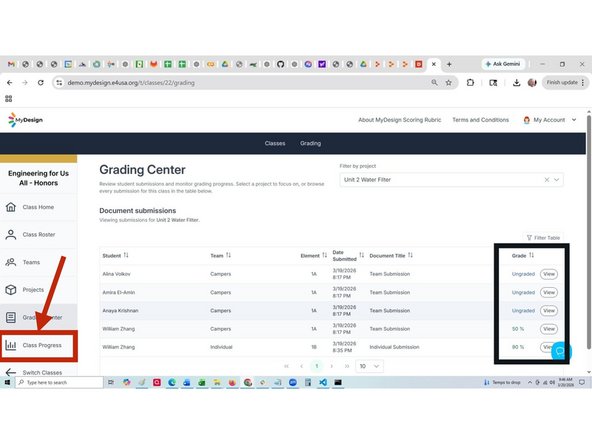Go to the Classes nav tab
The width and height of the screenshot is (592, 444).
coord(275,143)
